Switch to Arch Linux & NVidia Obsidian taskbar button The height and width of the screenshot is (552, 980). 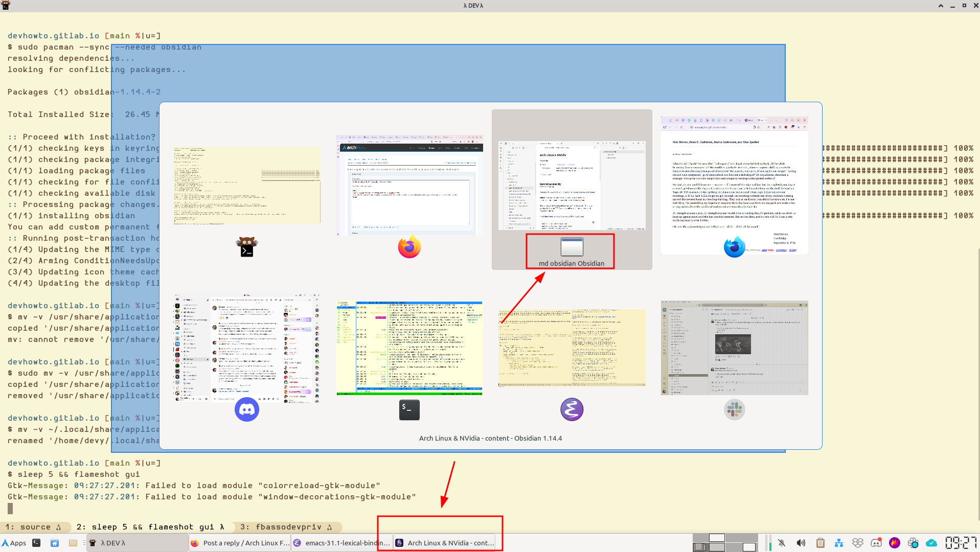(x=444, y=543)
